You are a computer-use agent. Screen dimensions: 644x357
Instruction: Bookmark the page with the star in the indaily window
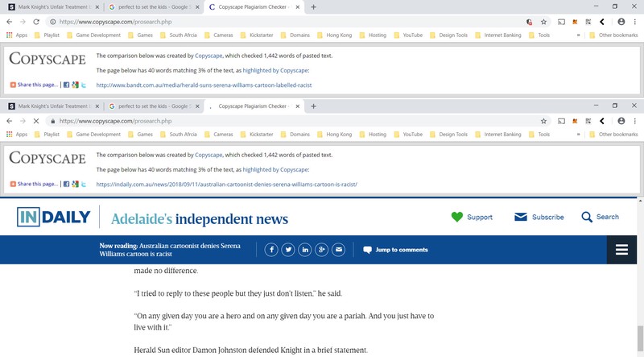(x=543, y=121)
